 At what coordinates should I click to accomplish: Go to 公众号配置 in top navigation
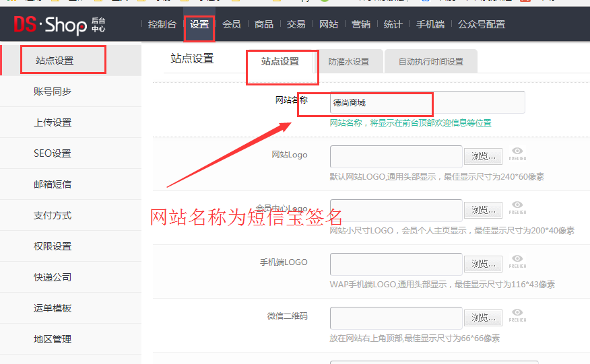[481, 24]
